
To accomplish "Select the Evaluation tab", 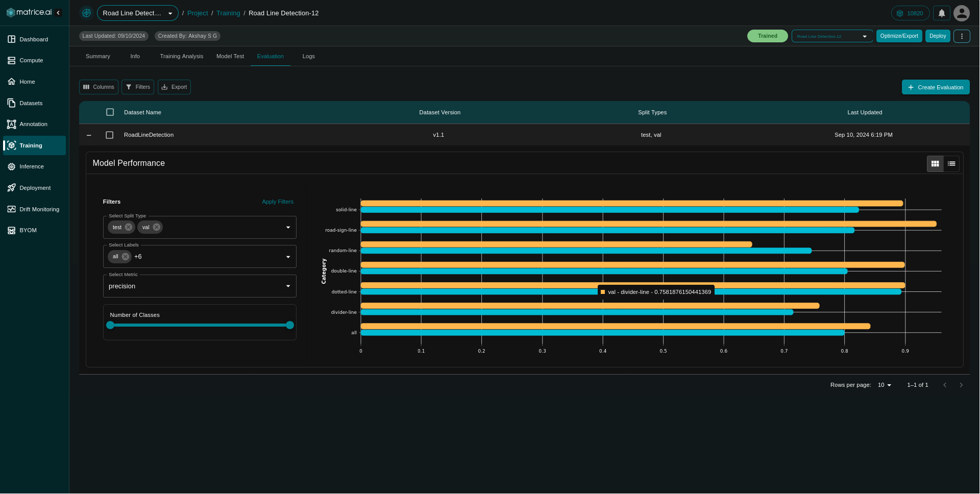I will [x=271, y=56].
